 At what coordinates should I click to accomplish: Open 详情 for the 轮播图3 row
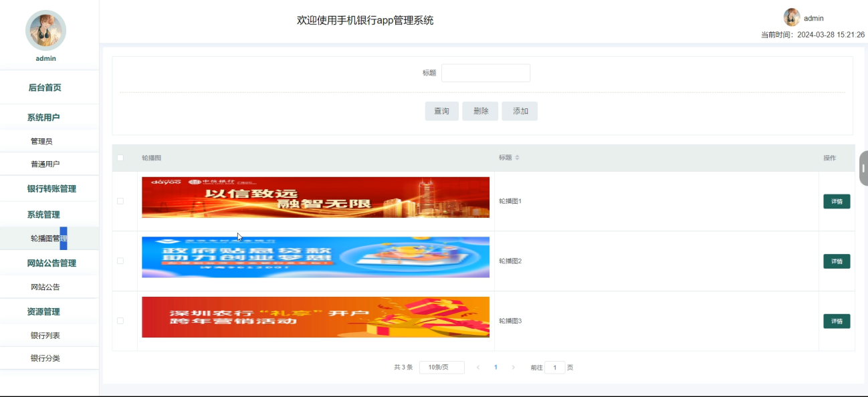[837, 321]
